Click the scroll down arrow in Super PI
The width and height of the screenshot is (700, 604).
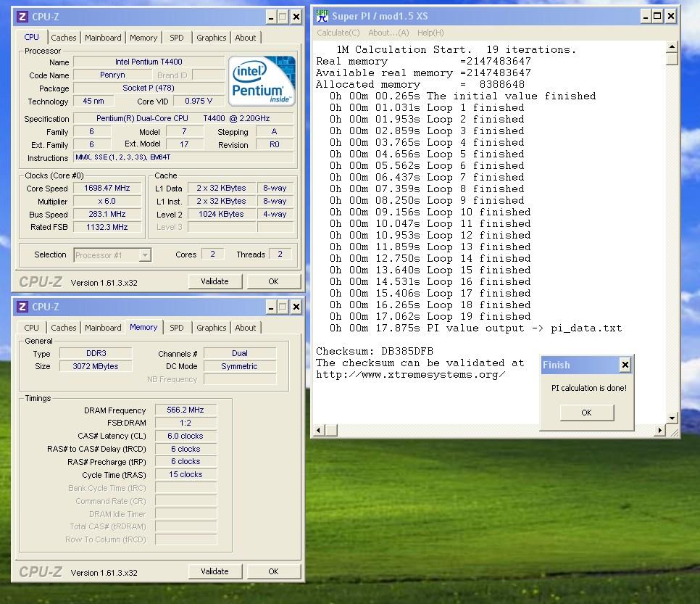coord(672,418)
